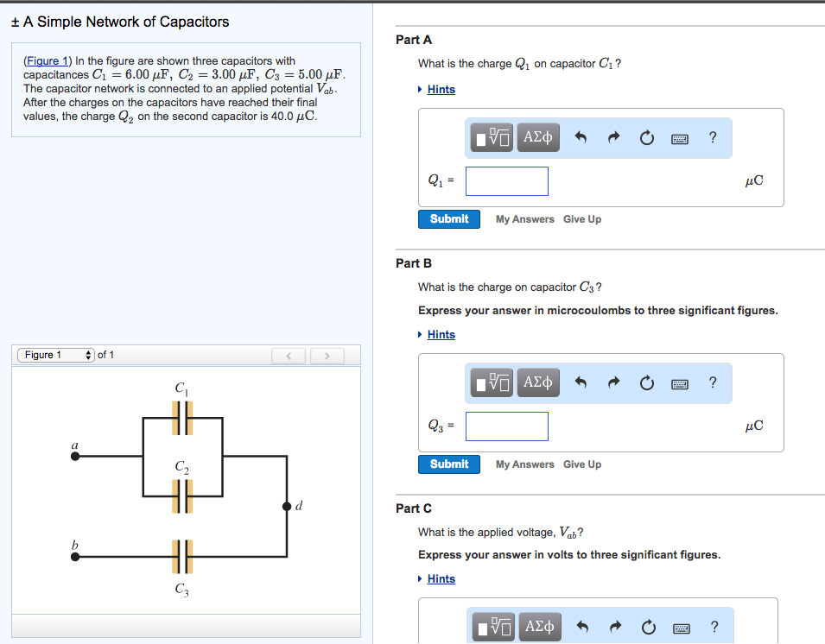Viewport: 825px width, 644px height.
Task: Submit the Part B answer
Action: pyautogui.click(x=449, y=464)
